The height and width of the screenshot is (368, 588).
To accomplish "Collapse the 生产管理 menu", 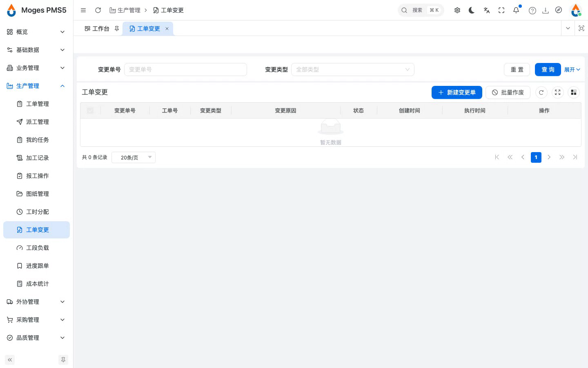I will coord(36,86).
